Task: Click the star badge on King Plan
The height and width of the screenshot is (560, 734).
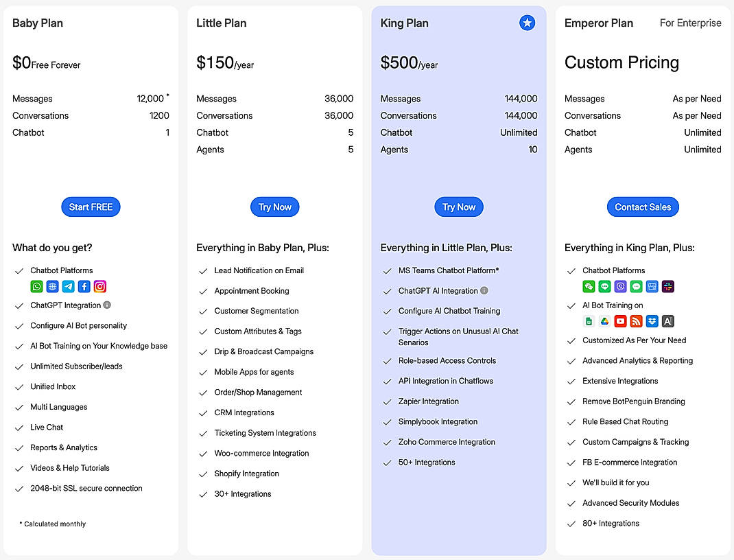Action: (527, 23)
